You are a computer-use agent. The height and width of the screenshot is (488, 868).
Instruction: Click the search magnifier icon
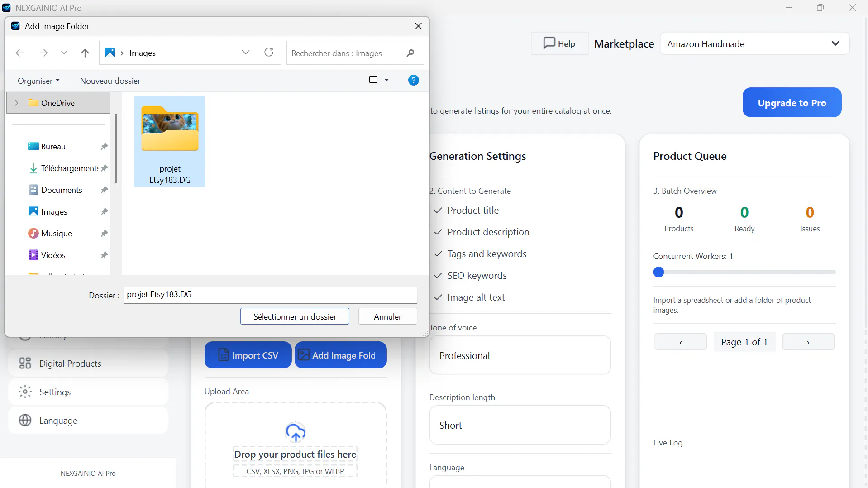tap(410, 53)
